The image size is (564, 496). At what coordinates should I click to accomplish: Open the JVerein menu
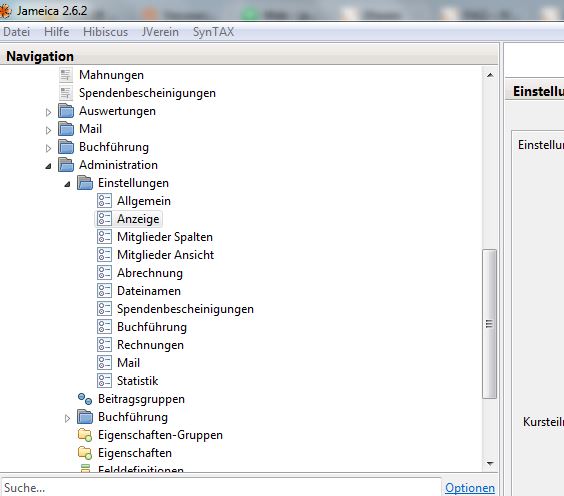pyautogui.click(x=160, y=32)
